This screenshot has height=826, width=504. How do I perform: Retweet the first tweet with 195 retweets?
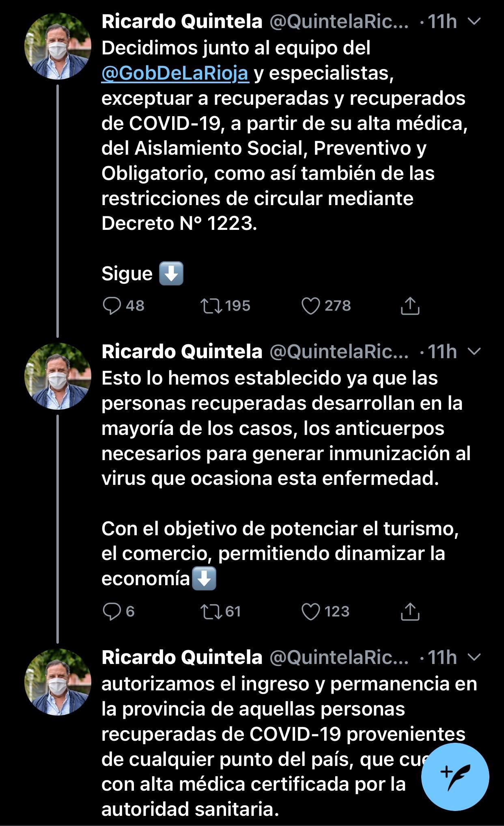click(211, 306)
